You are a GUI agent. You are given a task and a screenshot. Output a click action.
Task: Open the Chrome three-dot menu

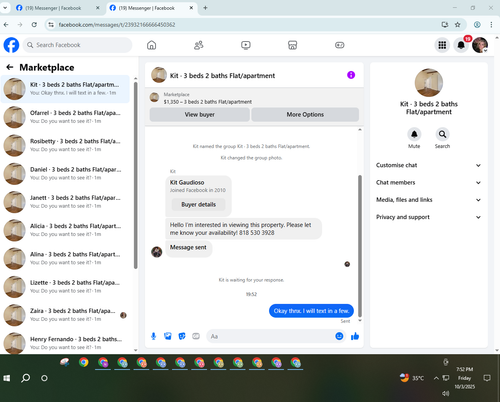coord(491,25)
